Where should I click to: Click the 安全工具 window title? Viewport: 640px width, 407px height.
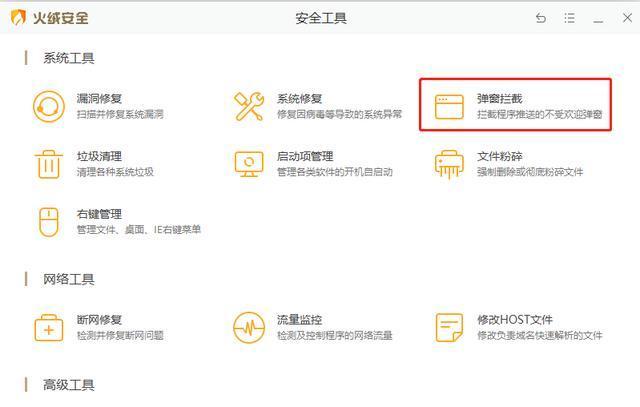321,18
